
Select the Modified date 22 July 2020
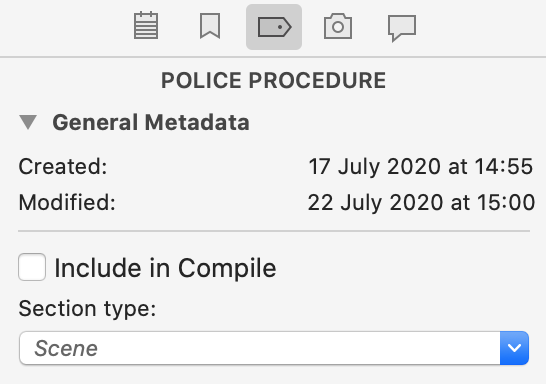(375, 203)
